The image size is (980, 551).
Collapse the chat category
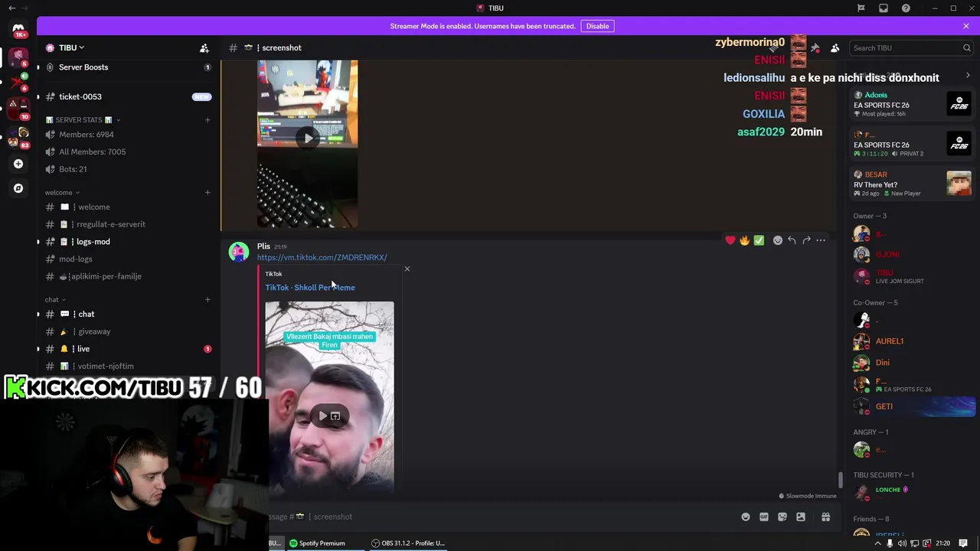tap(55, 300)
